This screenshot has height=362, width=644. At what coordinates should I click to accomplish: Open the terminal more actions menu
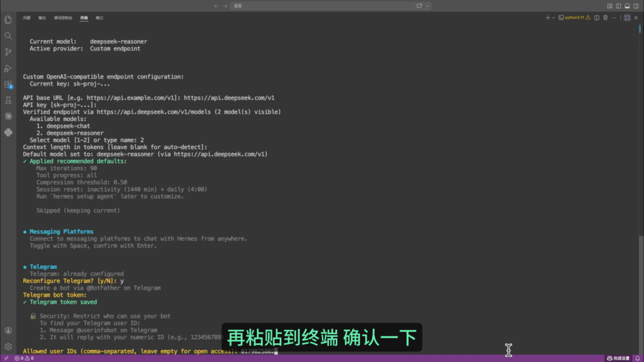click(x=614, y=18)
